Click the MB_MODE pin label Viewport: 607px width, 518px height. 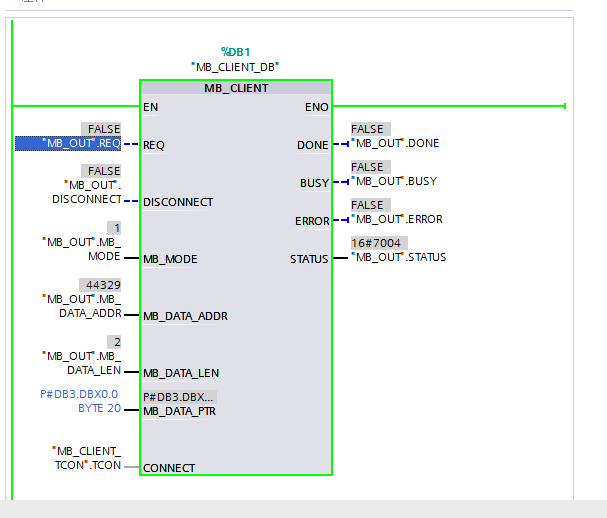click(170, 259)
